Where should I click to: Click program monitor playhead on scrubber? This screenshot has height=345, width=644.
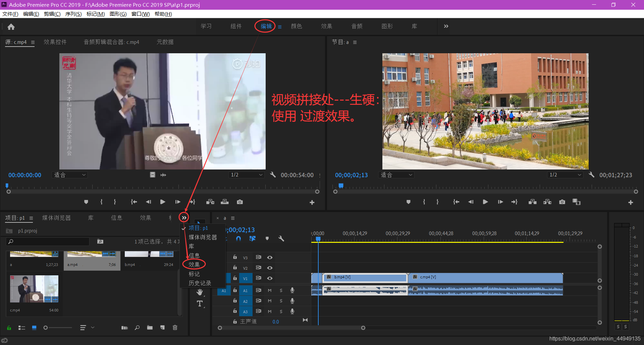coord(341,186)
